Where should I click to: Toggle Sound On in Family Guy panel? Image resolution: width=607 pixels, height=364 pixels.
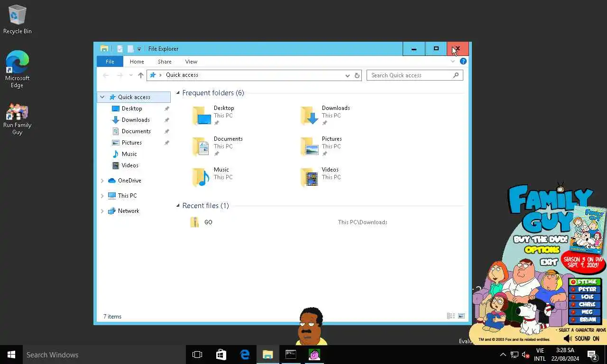(x=582, y=338)
